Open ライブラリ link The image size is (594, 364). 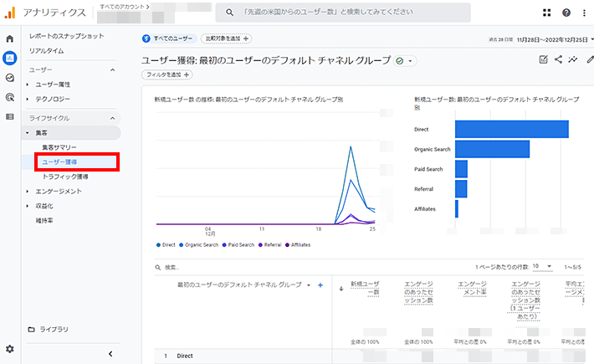pos(54,330)
